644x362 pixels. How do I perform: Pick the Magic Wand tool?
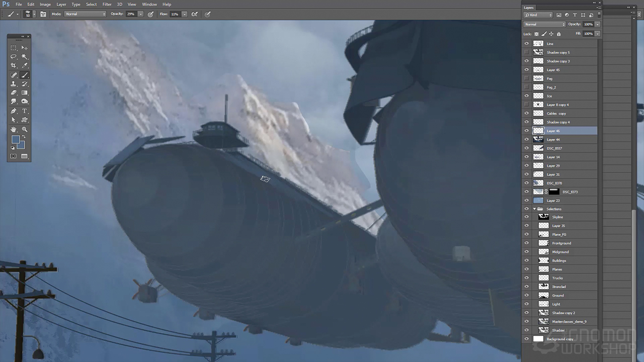tap(25, 57)
